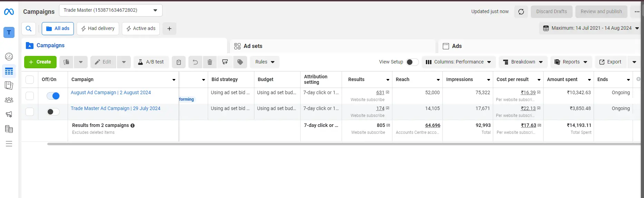Open the Trade Master account dropdown
The width and height of the screenshot is (644, 198).
111,10
